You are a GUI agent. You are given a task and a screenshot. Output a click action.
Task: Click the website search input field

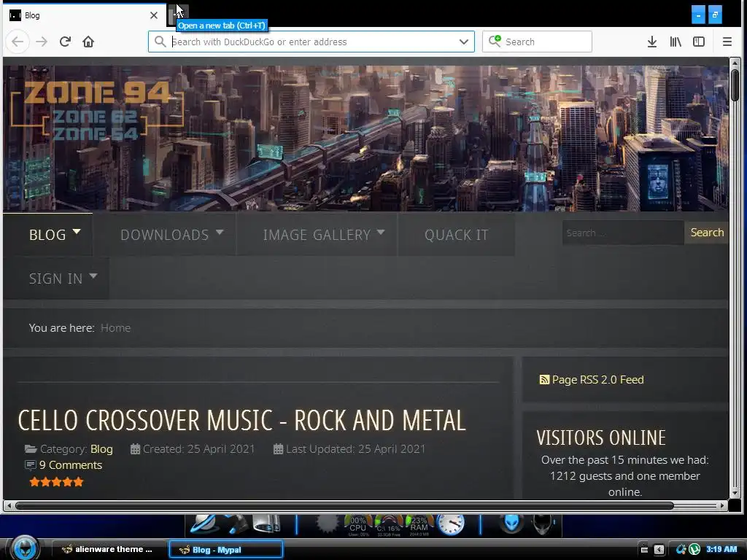(x=623, y=233)
